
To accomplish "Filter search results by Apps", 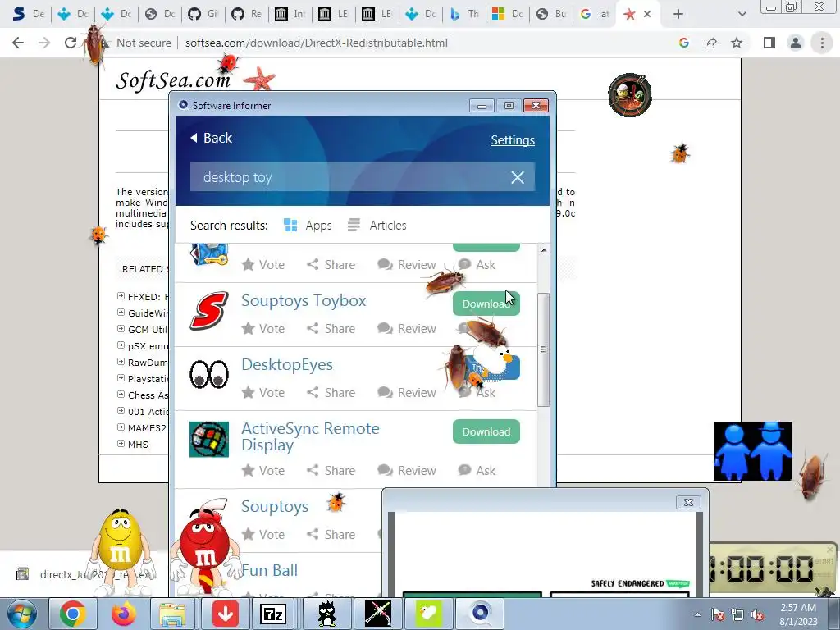I will tap(308, 226).
